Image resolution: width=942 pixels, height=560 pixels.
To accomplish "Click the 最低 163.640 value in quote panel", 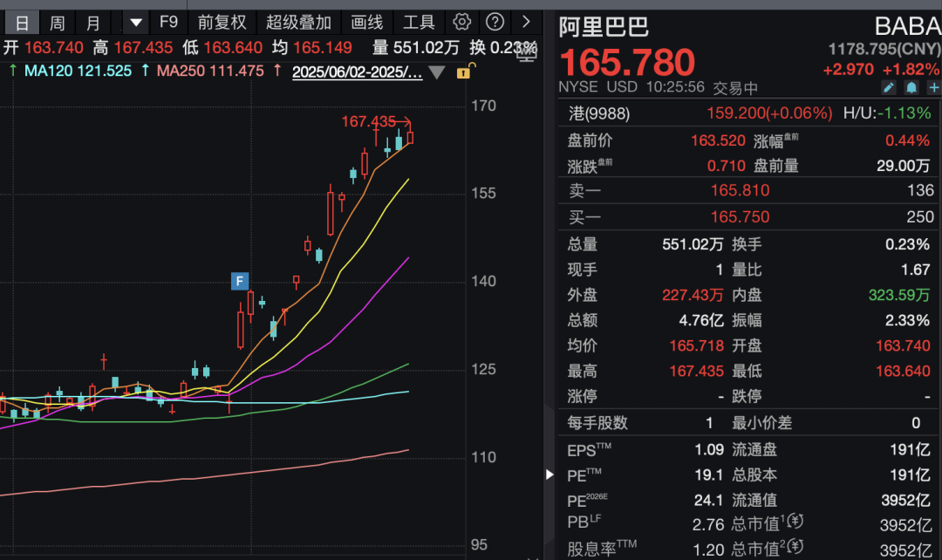I will tap(903, 371).
